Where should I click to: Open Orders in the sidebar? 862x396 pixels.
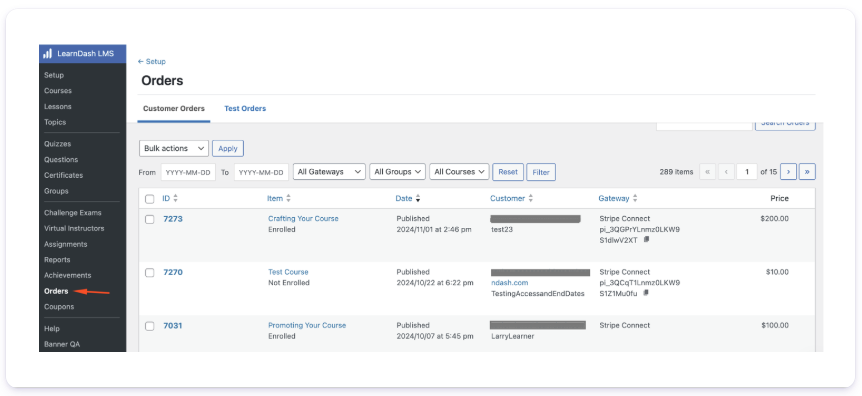(x=56, y=291)
